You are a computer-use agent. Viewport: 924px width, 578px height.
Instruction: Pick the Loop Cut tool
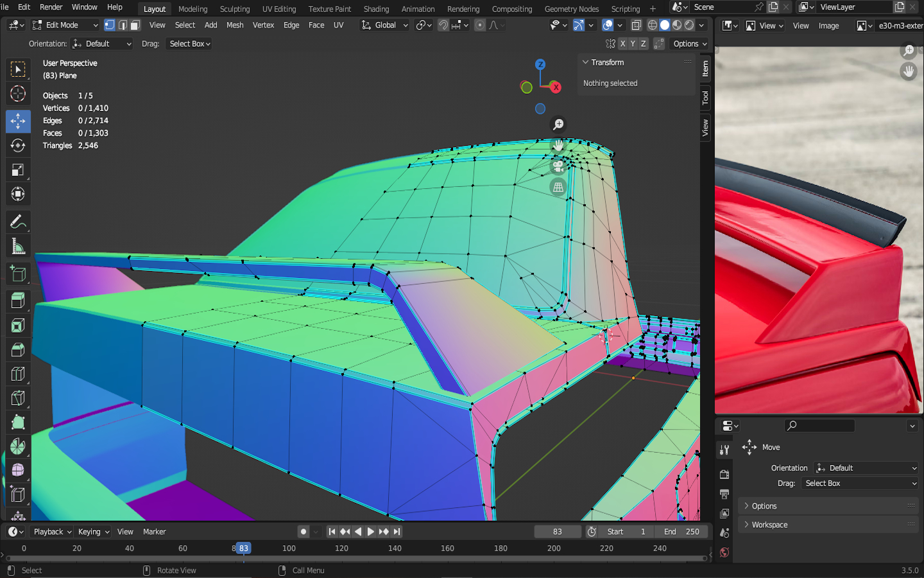pos(18,374)
